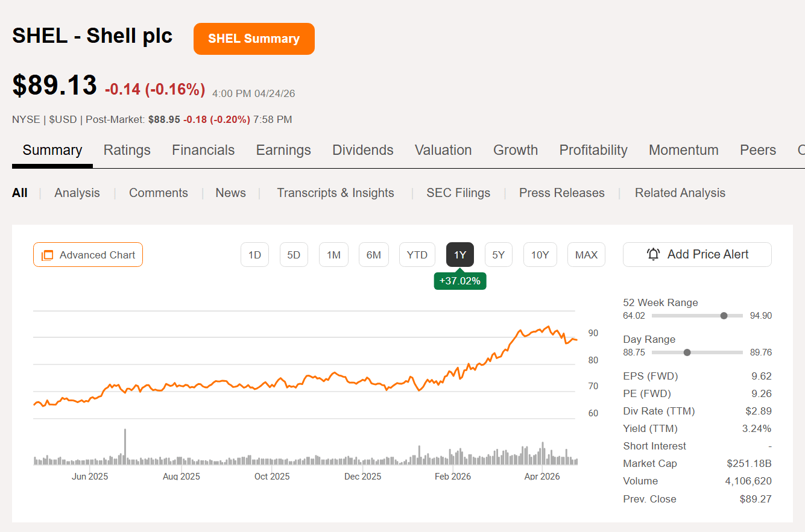Screen dimensions: 805x532
Task: Go to the Dividends tab
Action: click(x=362, y=150)
